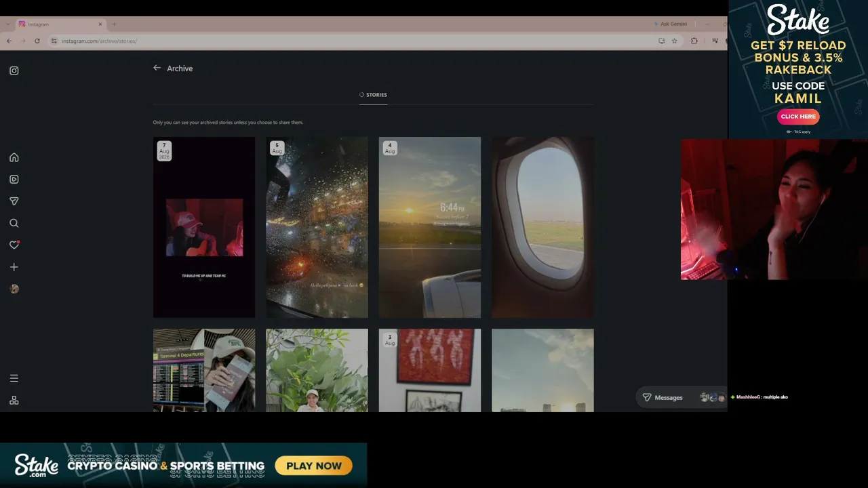Click the browser back button

pos(8,41)
